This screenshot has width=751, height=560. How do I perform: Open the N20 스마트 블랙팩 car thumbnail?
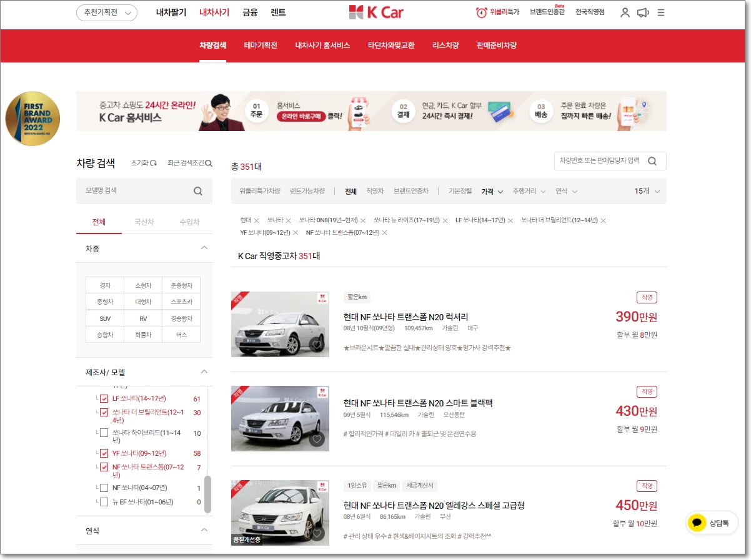pyautogui.click(x=280, y=418)
